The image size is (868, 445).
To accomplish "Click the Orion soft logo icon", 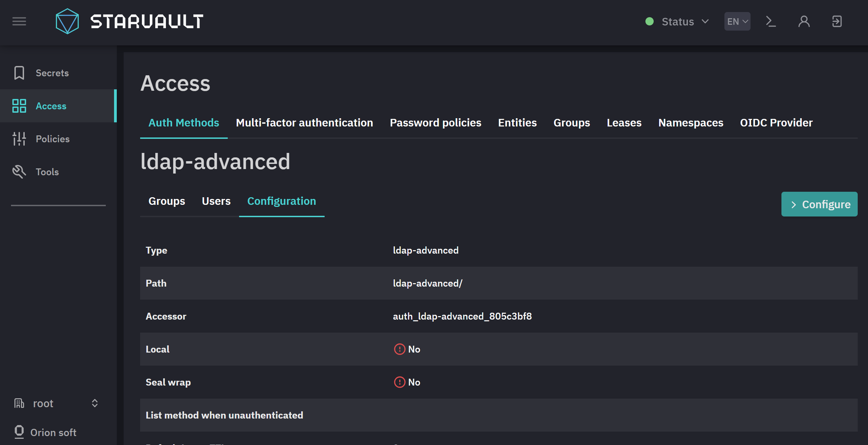I will (x=19, y=432).
